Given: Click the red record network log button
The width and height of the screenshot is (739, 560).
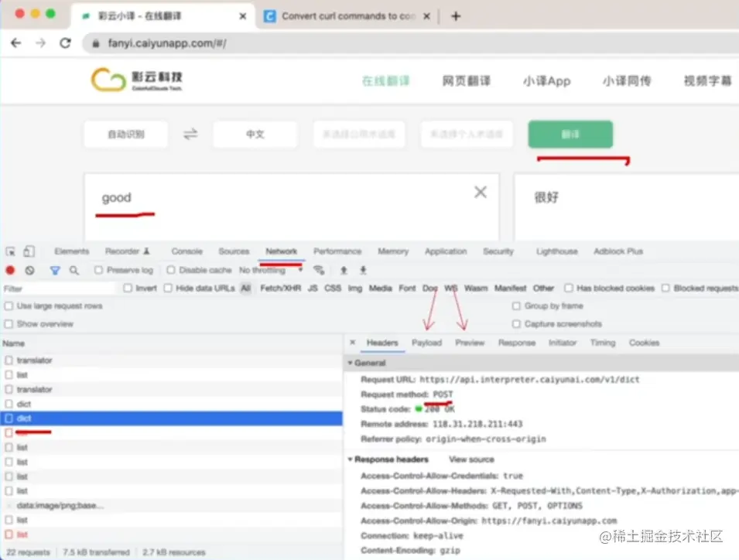Looking at the screenshot, I should pyautogui.click(x=10, y=271).
